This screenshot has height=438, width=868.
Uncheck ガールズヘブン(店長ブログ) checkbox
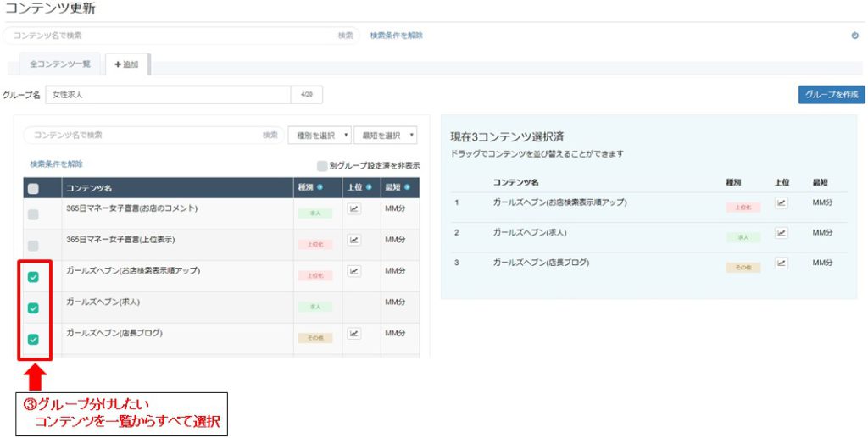point(33,339)
